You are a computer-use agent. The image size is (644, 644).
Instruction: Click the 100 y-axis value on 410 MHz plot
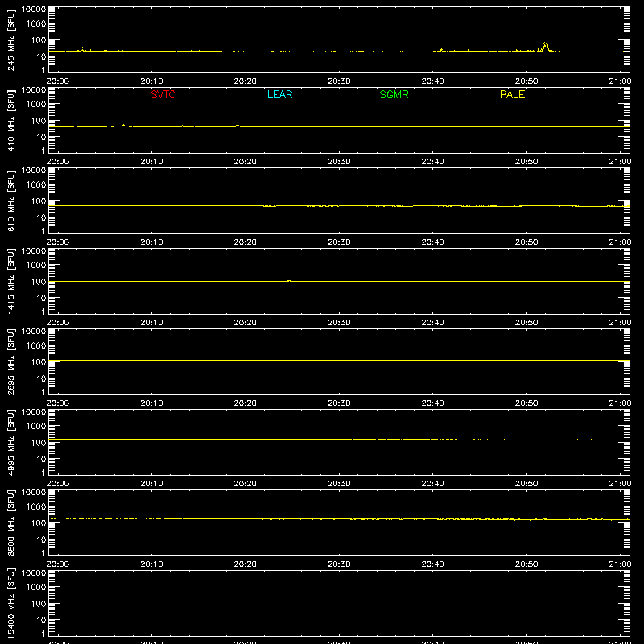pos(39,120)
